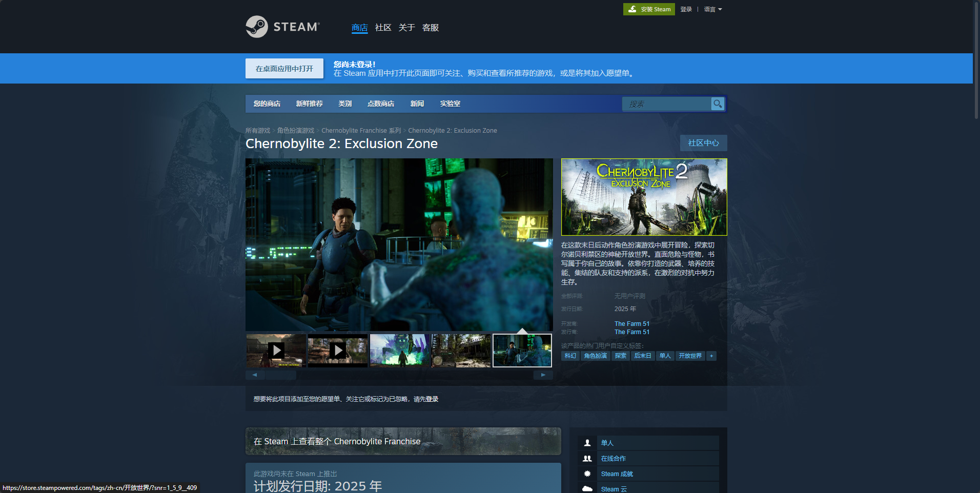Click the Chernobylite 2 header capsule image
980x493 pixels.
click(x=644, y=197)
